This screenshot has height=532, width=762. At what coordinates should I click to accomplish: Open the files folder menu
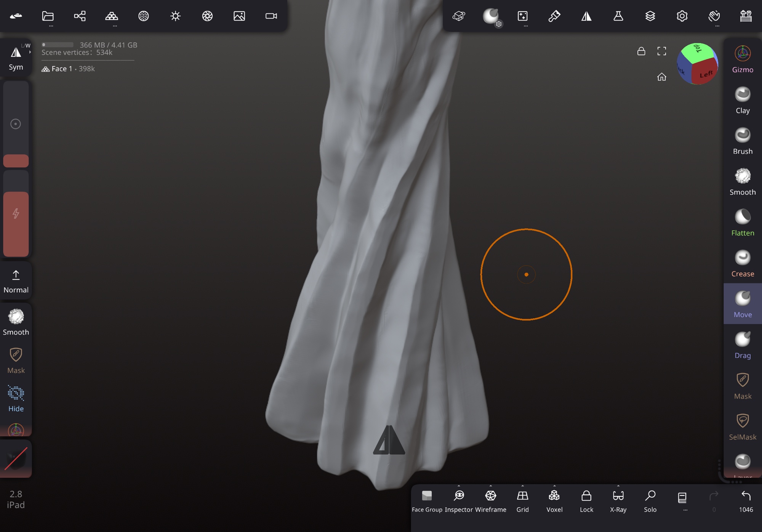pos(48,16)
